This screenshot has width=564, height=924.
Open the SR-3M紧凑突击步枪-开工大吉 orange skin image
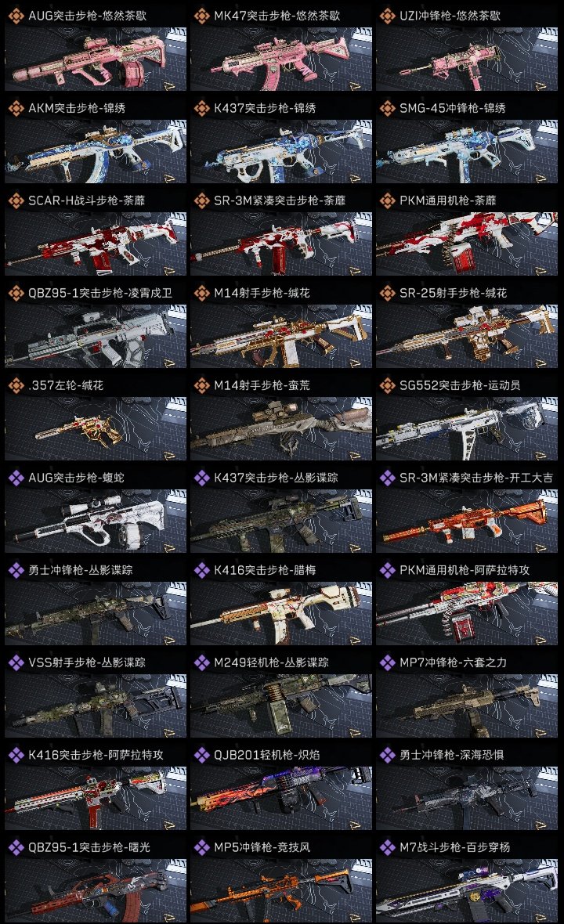tap(467, 522)
